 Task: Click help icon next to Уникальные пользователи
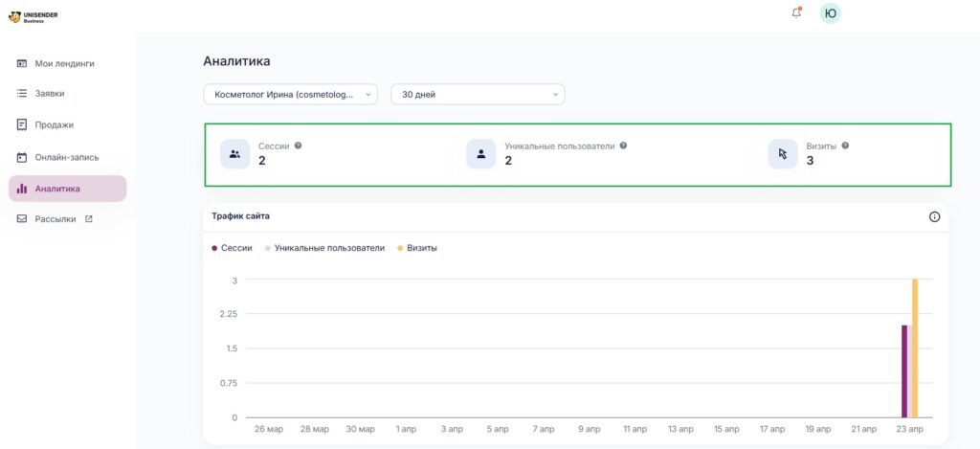click(x=623, y=146)
